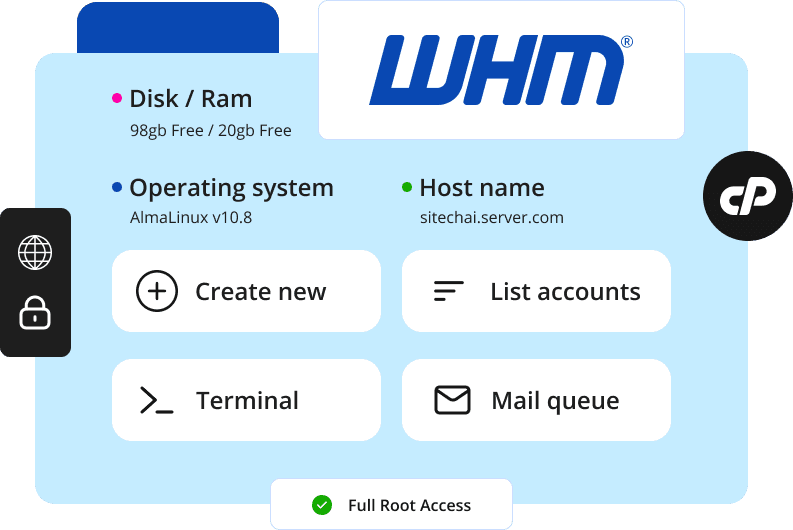Click the 98gb Free / 20gb Free text
This screenshot has width=793, height=530.
[210, 130]
